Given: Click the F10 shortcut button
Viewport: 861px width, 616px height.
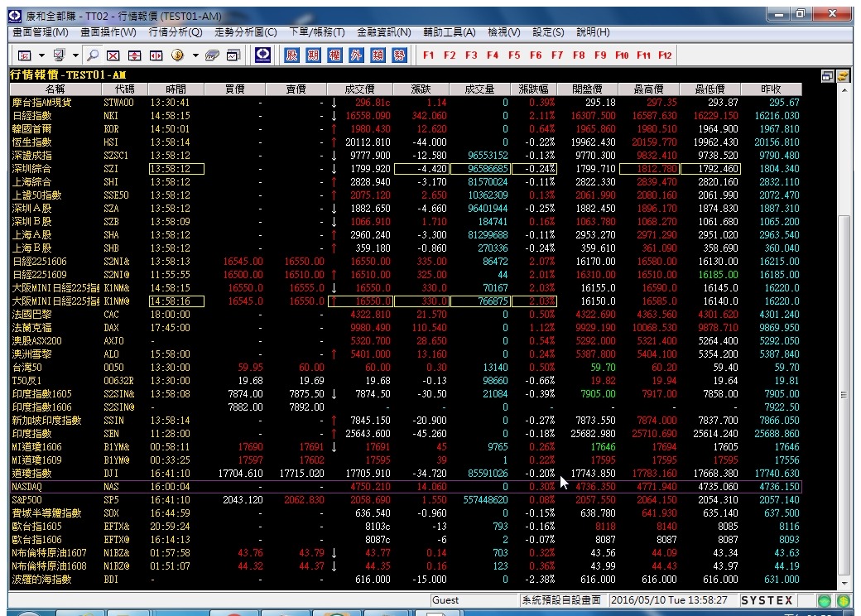Looking at the screenshot, I should 622,55.
